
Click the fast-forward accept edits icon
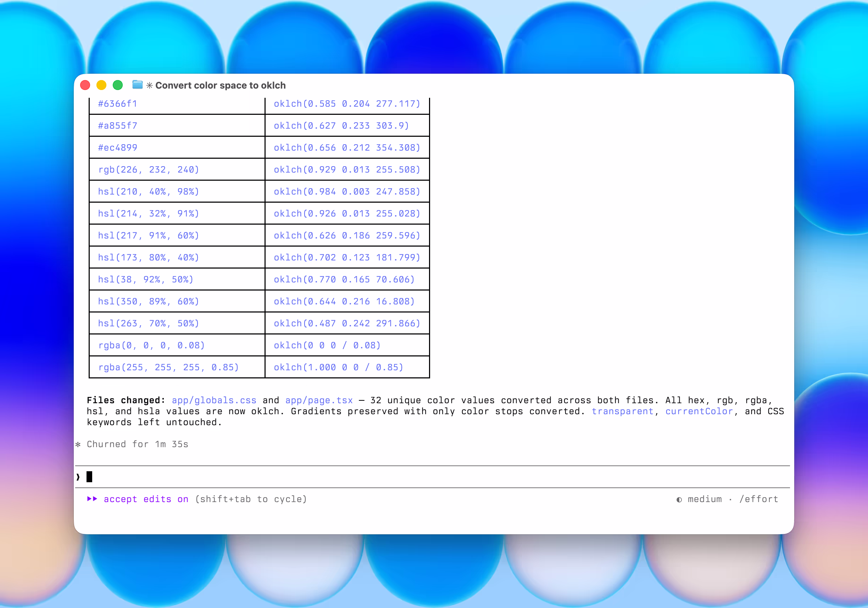click(92, 499)
